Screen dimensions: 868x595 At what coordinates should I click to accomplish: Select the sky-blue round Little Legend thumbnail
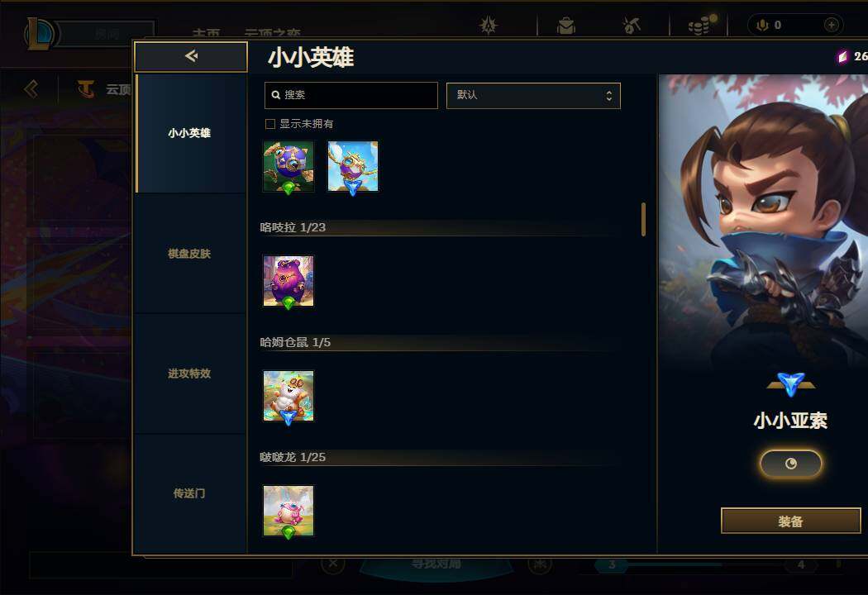click(x=353, y=167)
